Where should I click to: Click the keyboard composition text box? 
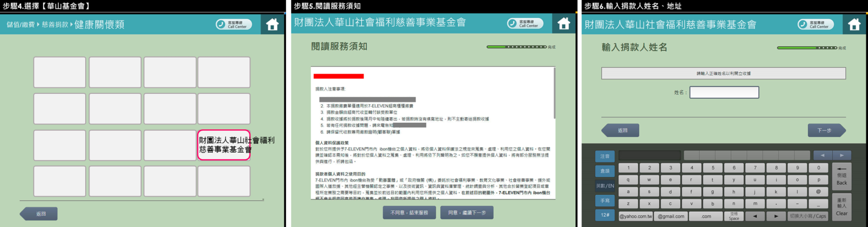point(649,155)
